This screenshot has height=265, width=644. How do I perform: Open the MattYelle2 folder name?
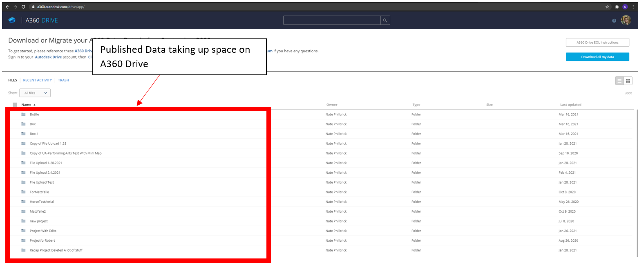pos(38,211)
